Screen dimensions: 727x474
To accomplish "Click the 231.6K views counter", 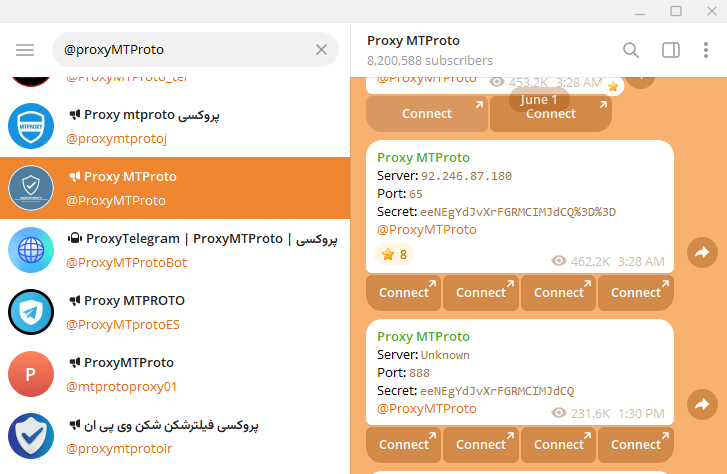I will pyautogui.click(x=580, y=413).
